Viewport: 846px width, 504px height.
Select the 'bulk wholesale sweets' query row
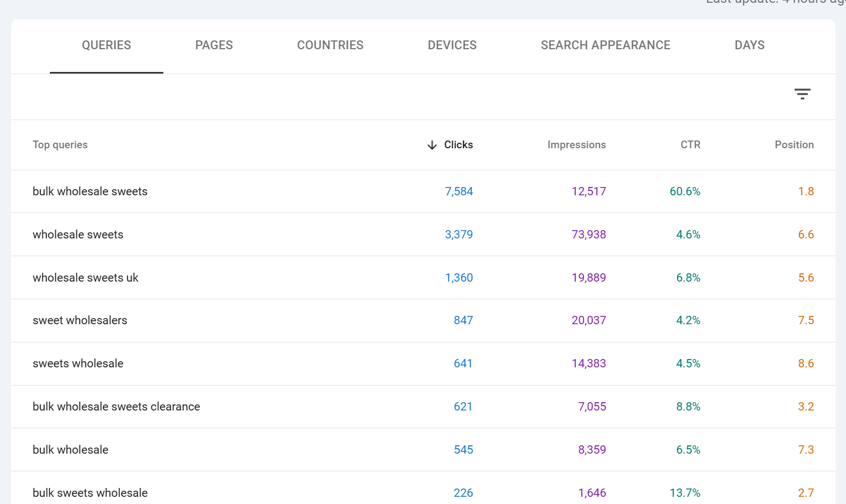point(90,191)
